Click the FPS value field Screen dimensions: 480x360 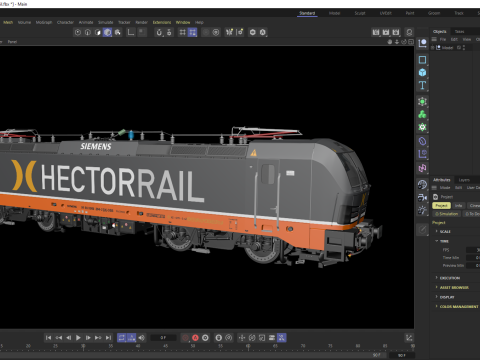(x=473, y=250)
